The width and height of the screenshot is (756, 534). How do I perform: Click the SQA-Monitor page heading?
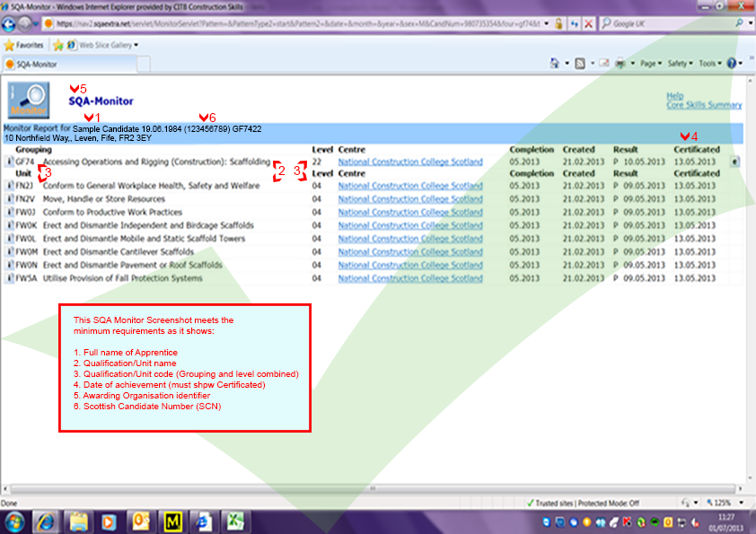point(101,101)
